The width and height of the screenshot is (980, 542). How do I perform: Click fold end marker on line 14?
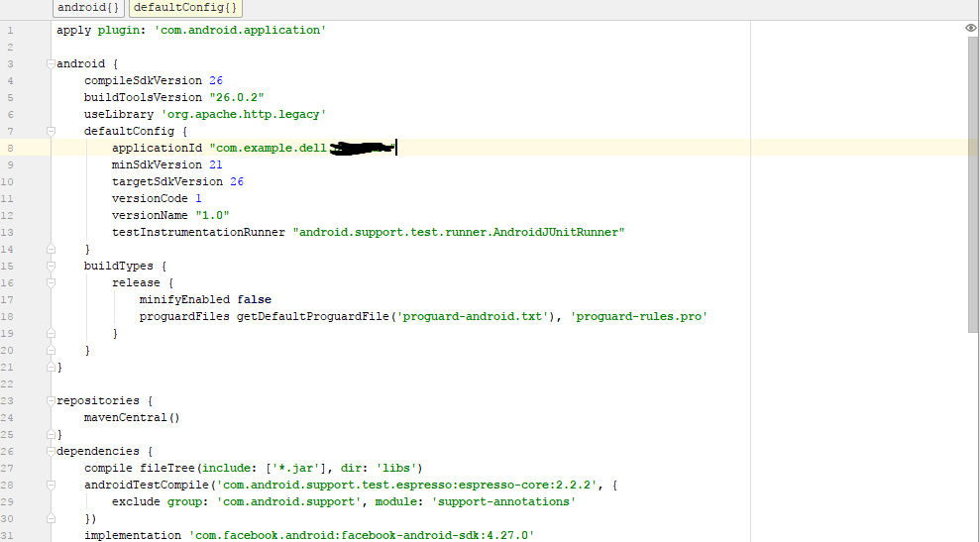tap(51, 250)
